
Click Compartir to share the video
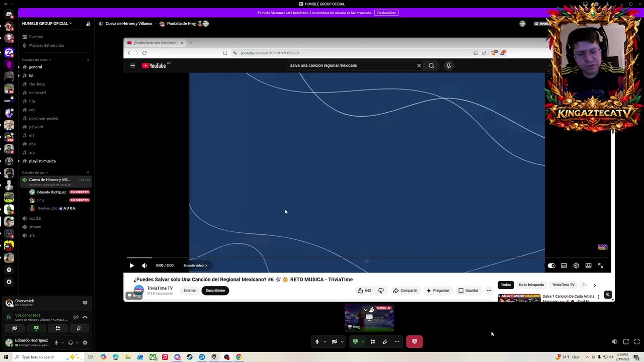(405, 291)
